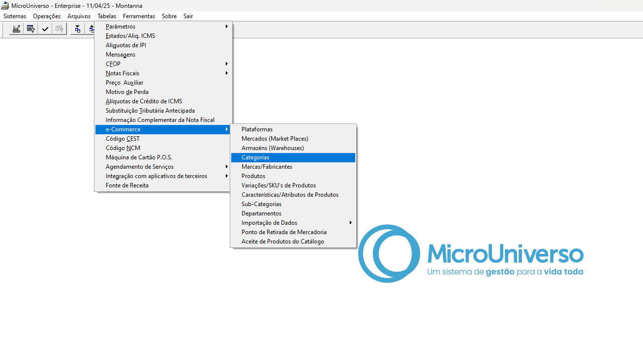The height and width of the screenshot is (364, 643).
Task: Open the Operações menu
Action: tap(47, 16)
